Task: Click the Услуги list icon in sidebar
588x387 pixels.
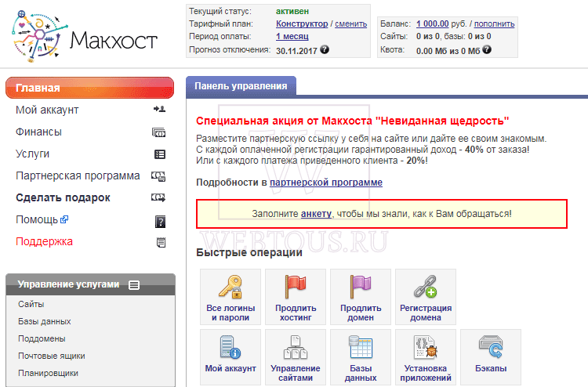Action: click(160, 154)
